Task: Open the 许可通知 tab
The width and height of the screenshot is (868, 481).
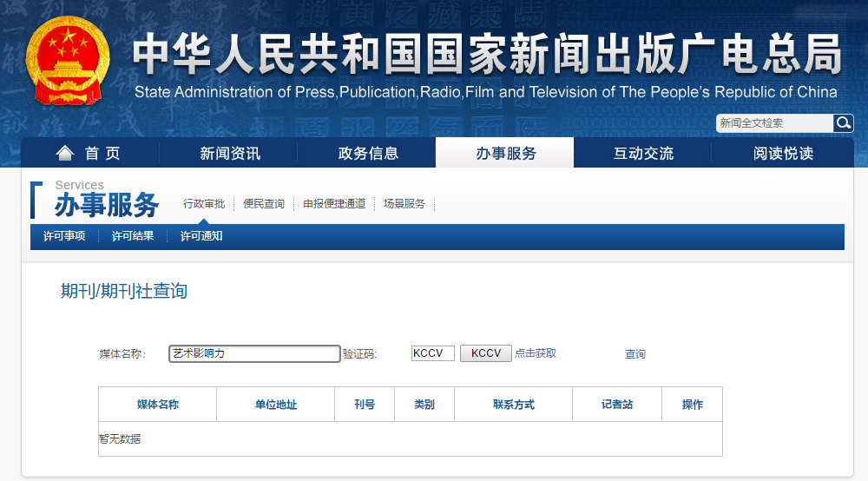Action: [201, 236]
